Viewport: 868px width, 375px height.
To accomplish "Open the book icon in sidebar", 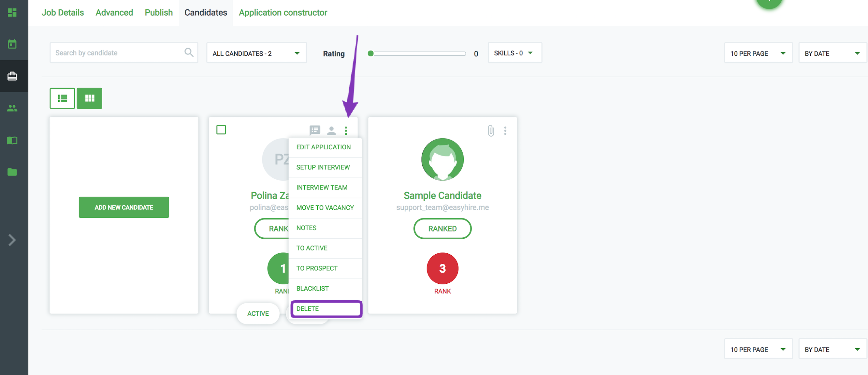I will coord(12,140).
